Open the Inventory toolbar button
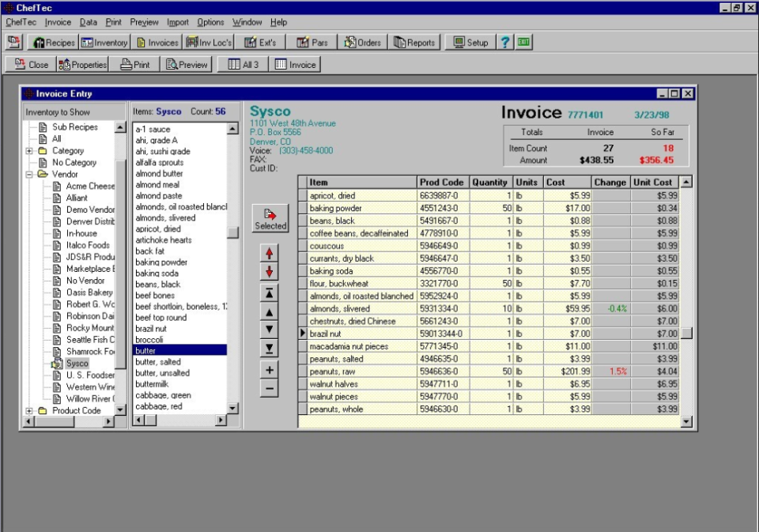The width and height of the screenshot is (759, 532). [x=104, y=43]
